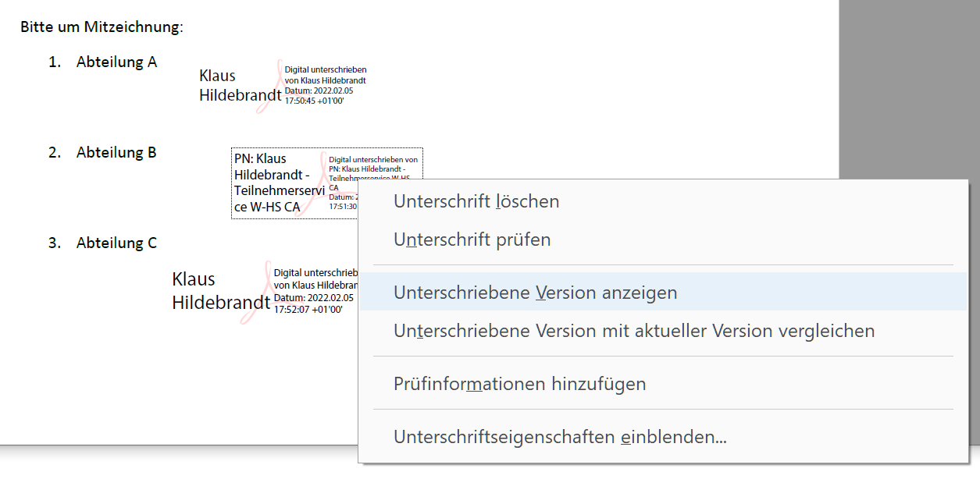980x479 pixels.
Task: Click signer name in Abteilung C signature
Action: pos(210,290)
